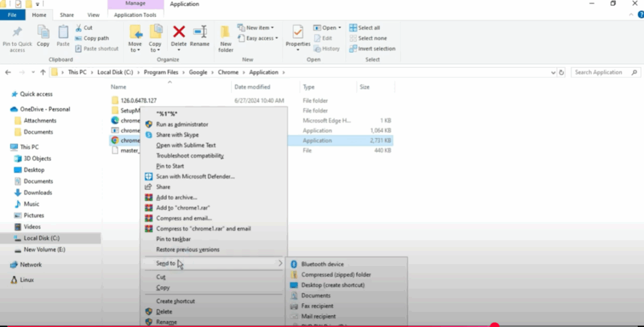This screenshot has height=327, width=644.
Task: Click the Paste icon in ribbon
Action: click(x=63, y=32)
